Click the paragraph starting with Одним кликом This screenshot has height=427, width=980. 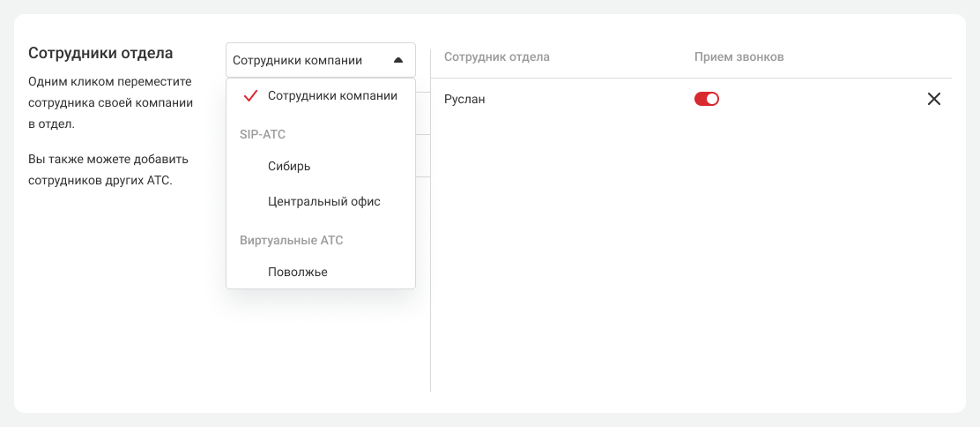(110, 102)
